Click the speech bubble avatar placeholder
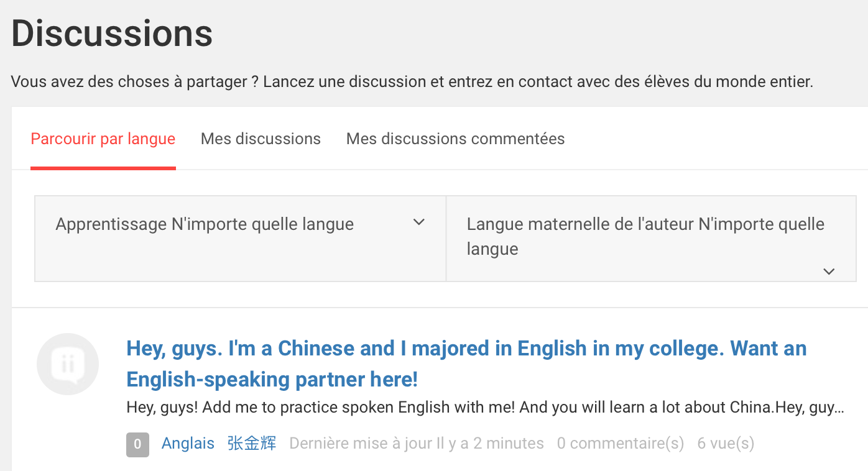This screenshot has height=471, width=868. (x=68, y=364)
